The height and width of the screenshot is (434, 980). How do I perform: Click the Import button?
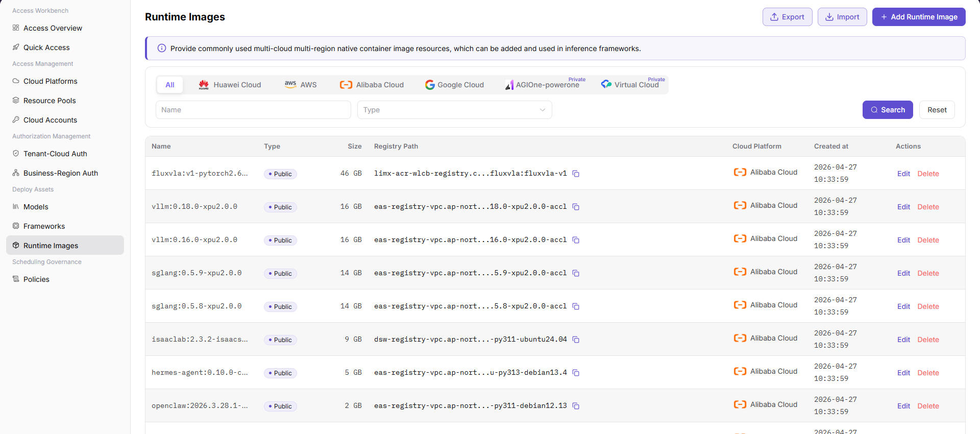click(x=842, y=17)
